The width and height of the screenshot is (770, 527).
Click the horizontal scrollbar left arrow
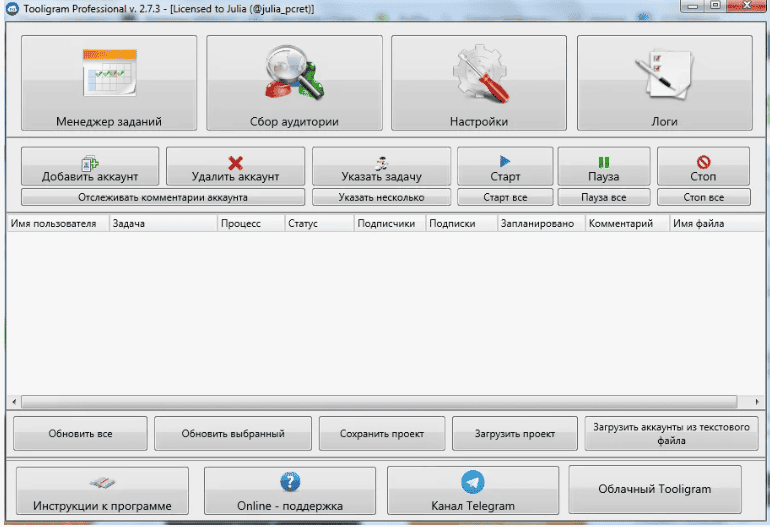tap(14, 402)
